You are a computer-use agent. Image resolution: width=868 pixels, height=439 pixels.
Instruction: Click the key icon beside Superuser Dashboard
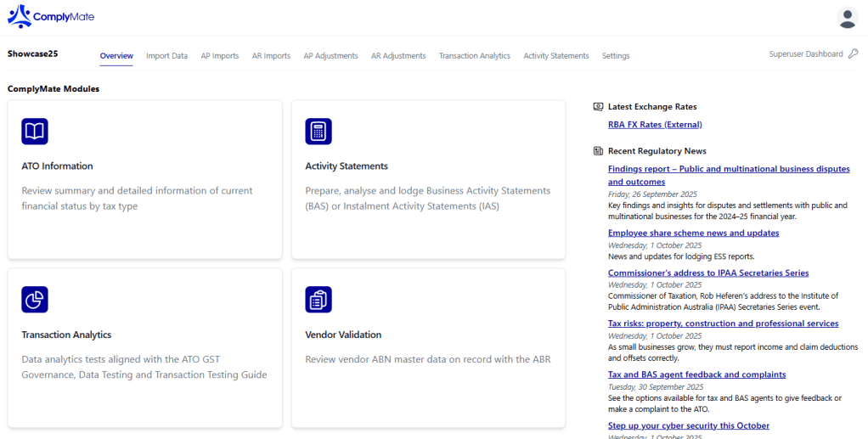click(x=853, y=54)
